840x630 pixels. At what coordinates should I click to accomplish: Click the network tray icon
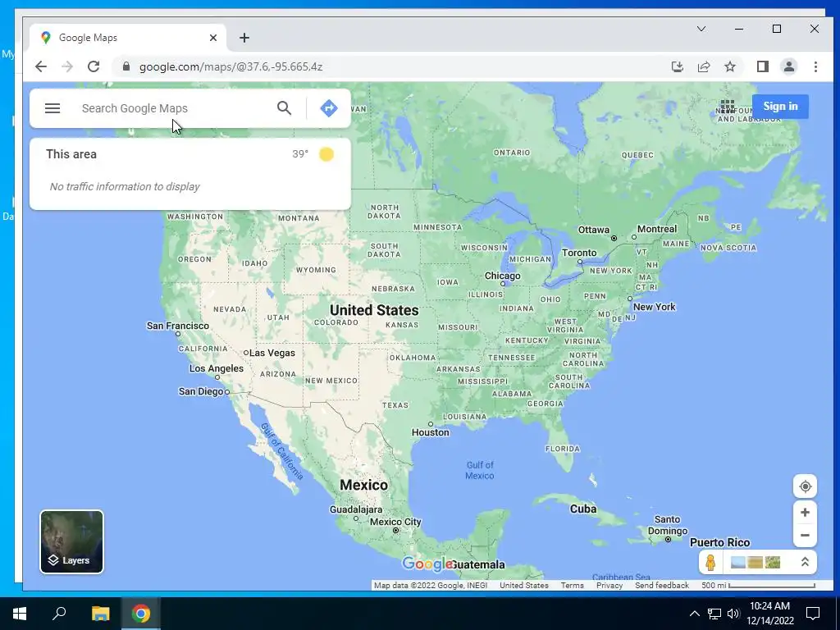pos(714,614)
